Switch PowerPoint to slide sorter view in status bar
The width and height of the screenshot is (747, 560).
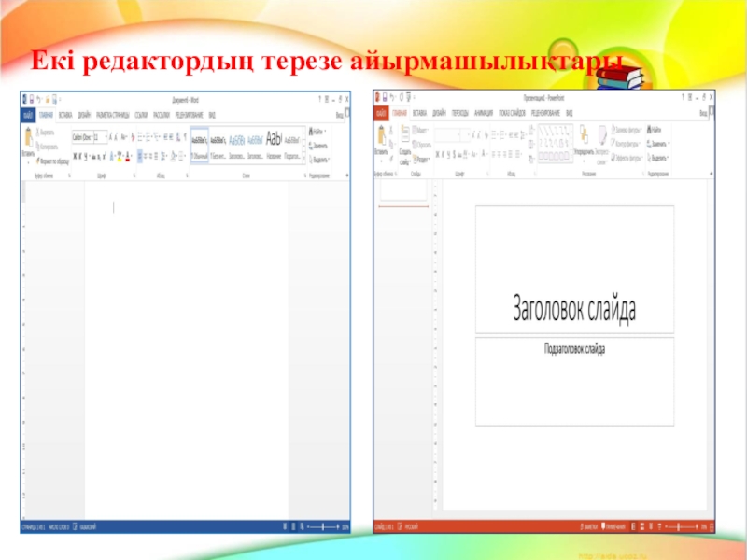pyautogui.click(x=642, y=526)
